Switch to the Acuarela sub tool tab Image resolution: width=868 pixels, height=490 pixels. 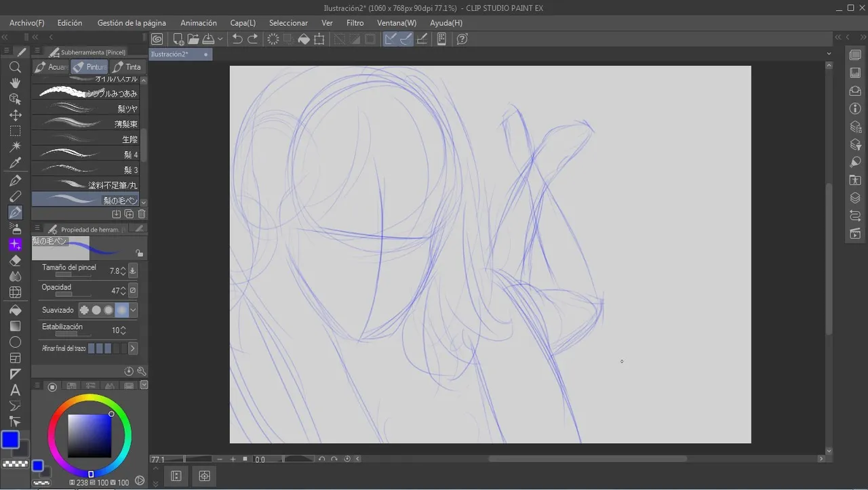[51, 67]
